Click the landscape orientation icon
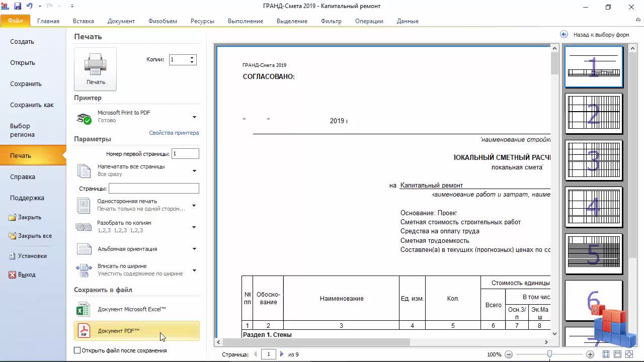This screenshot has height=362, width=644. (84, 249)
